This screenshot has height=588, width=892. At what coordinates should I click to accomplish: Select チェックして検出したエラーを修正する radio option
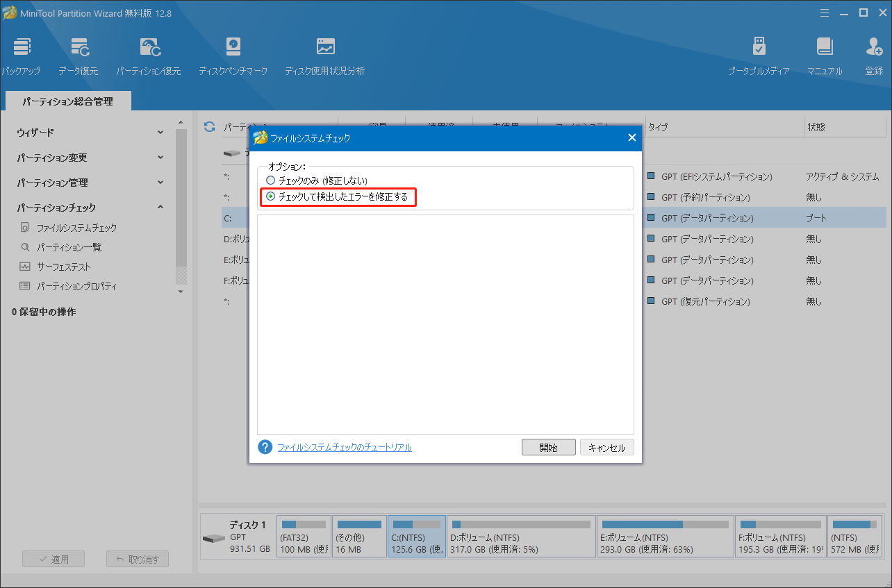pyautogui.click(x=271, y=197)
